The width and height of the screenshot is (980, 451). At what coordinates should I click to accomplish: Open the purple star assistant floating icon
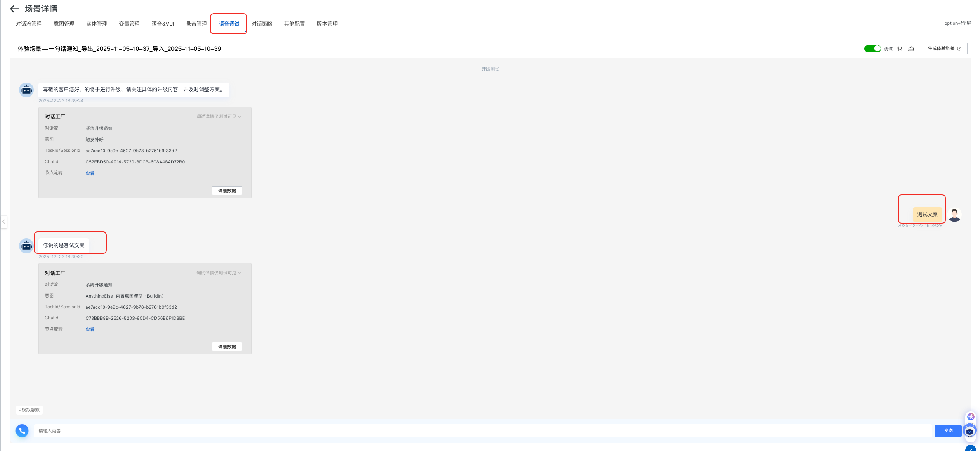(x=971, y=417)
